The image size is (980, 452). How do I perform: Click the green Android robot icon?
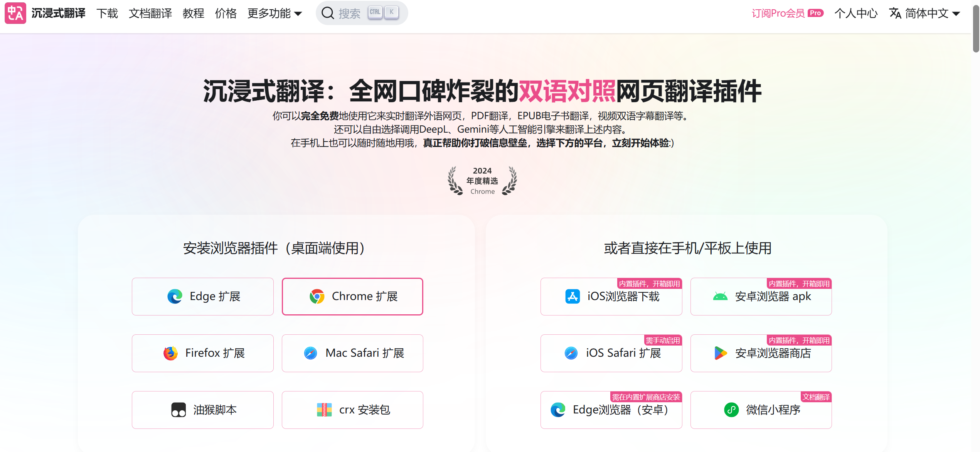[x=720, y=297]
